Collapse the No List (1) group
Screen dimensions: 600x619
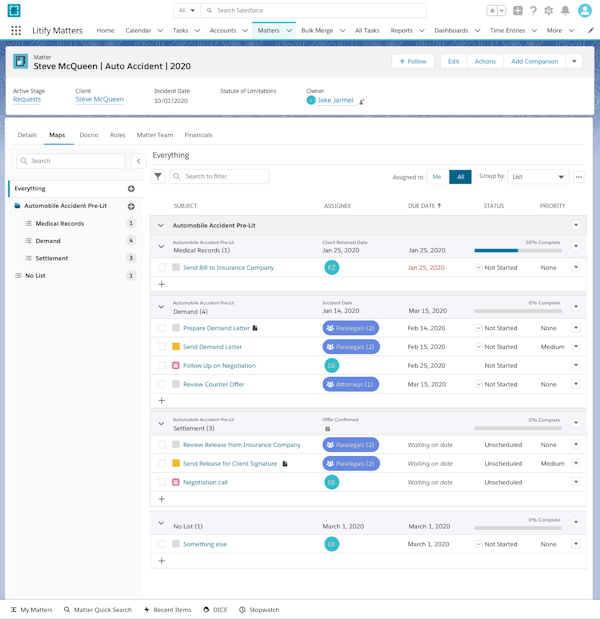point(161,523)
